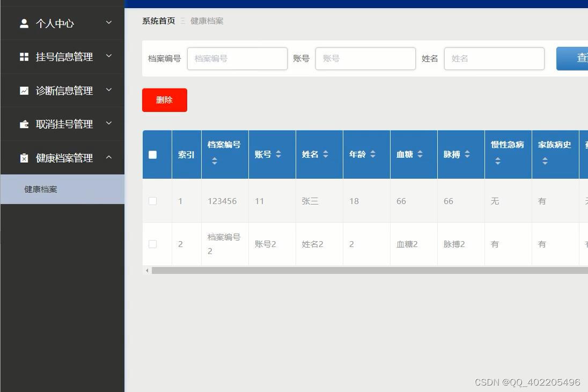Sort the table by 血糖 column
This screenshot has width=588, height=392.
(x=420, y=154)
